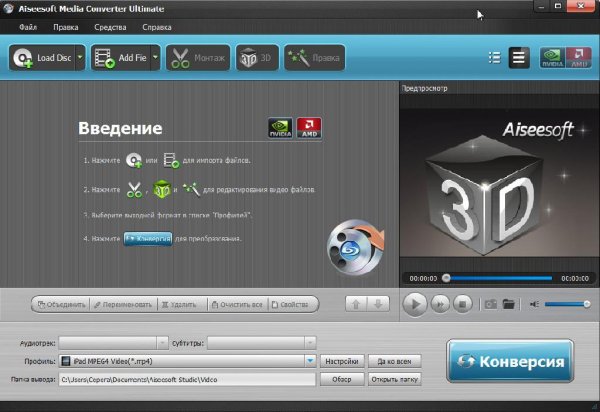Click the Load Disc toolbar button

[42, 58]
